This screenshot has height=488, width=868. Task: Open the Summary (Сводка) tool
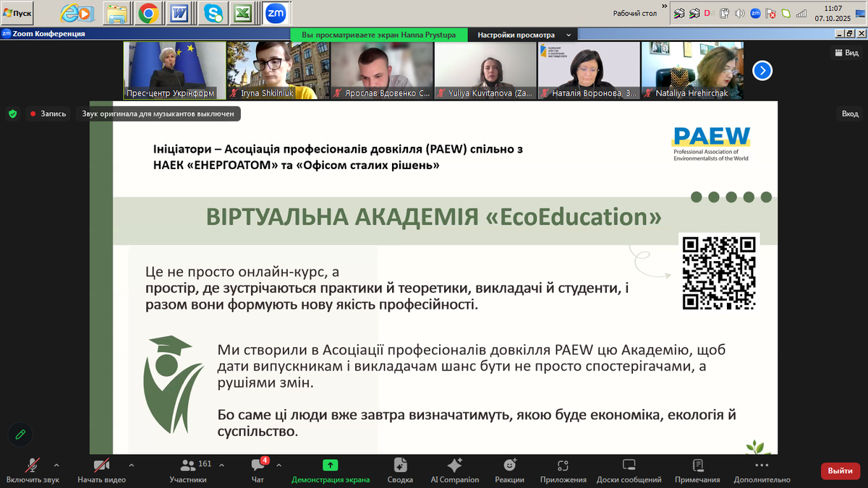tap(400, 470)
